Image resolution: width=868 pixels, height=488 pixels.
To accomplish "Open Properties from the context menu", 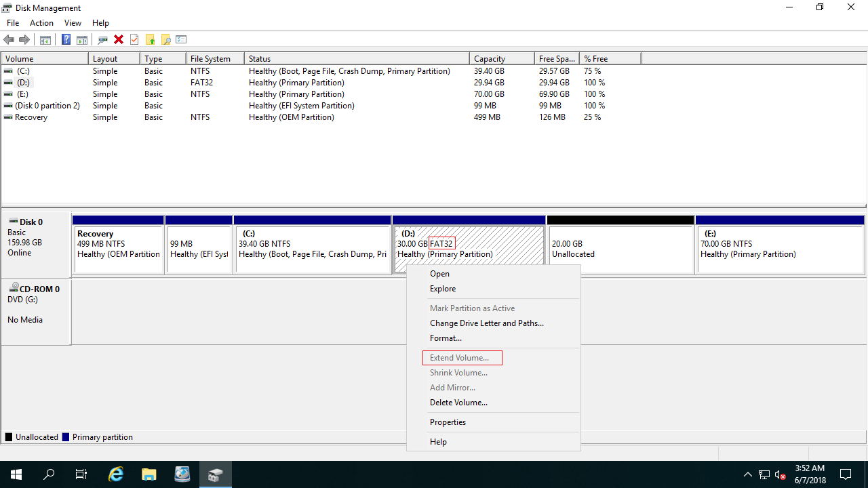I will 494,422.
